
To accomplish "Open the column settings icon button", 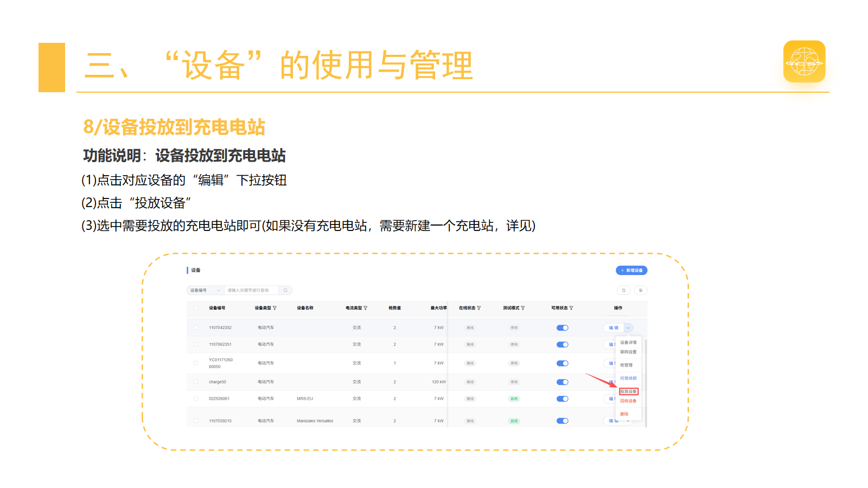I will (x=641, y=290).
